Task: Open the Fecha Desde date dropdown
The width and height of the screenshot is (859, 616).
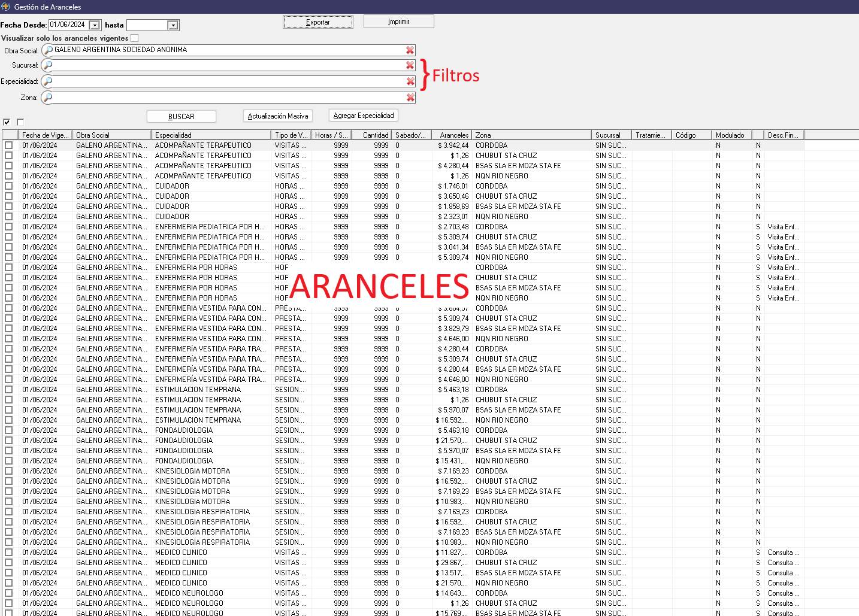Action: [95, 25]
